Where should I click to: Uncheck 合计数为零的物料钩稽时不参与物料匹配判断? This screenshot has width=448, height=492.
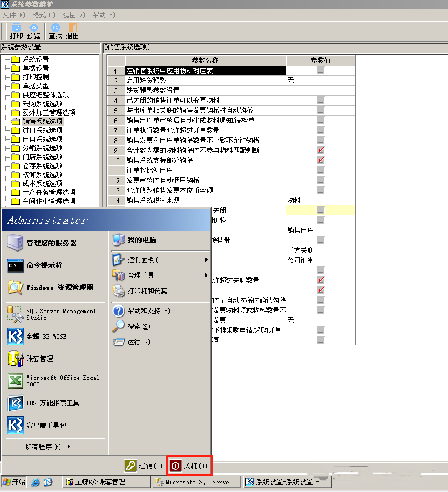[320, 150]
